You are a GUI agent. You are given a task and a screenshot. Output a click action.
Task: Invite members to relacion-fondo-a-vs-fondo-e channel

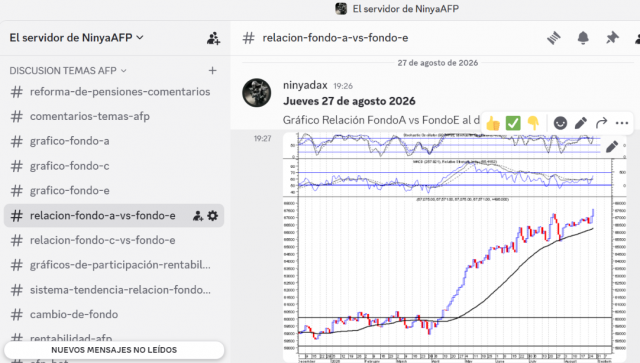tap(198, 216)
